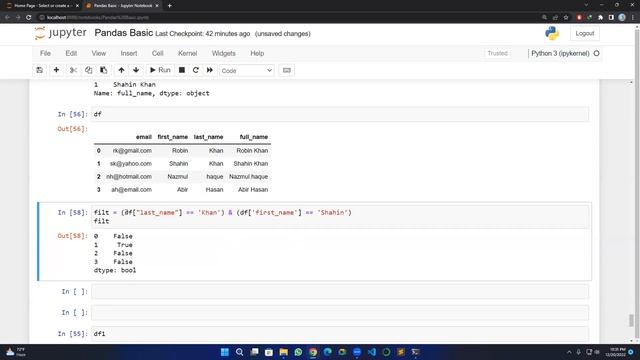The image size is (640, 360).
Task: Open browser extensions puzzle icon
Action: (x=600, y=18)
